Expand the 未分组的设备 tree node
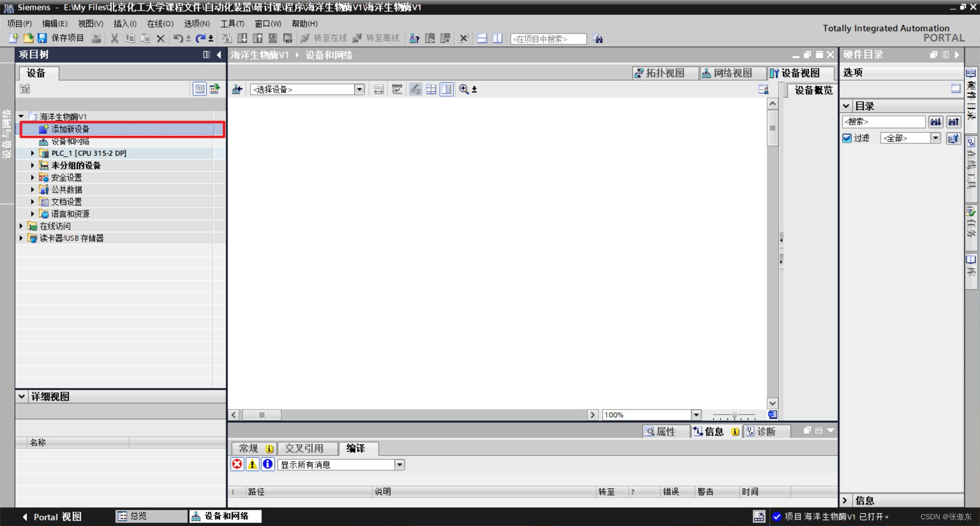The width and height of the screenshot is (980, 526). [x=33, y=165]
